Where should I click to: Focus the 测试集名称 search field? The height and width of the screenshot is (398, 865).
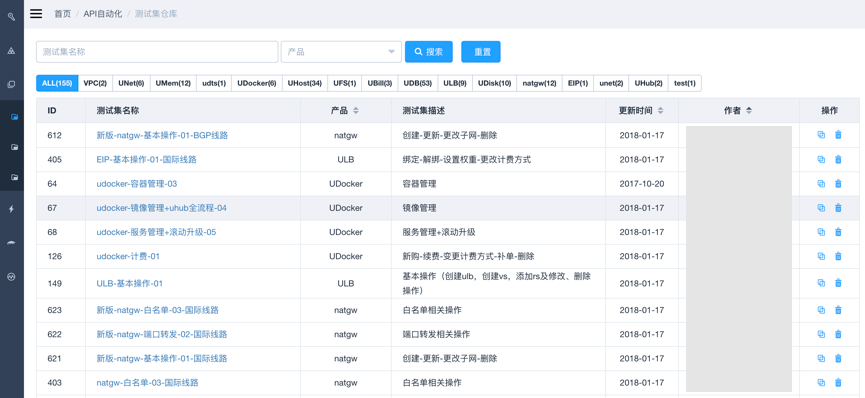point(157,52)
